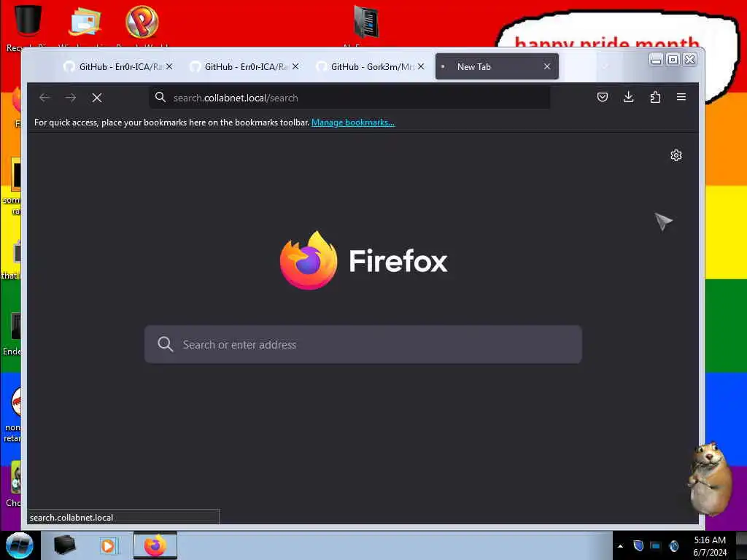Go forward with the right arrow button
Viewport: 747px width, 560px height.
tap(71, 98)
